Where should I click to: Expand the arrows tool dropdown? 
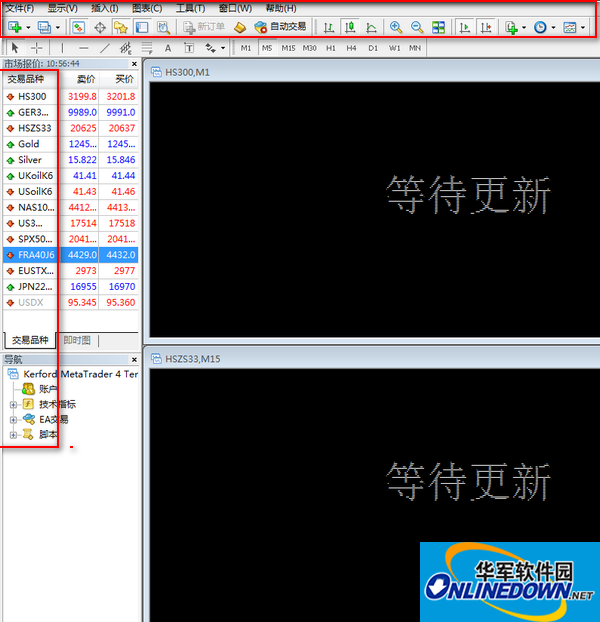[x=223, y=48]
